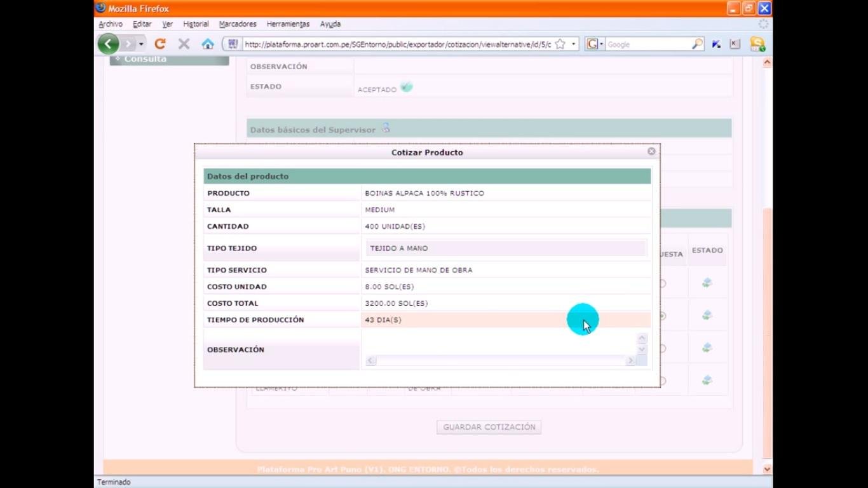Click the Firefox back navigation arrow
The width and height of the screenshot is (868, 488).
click(108, 43)
